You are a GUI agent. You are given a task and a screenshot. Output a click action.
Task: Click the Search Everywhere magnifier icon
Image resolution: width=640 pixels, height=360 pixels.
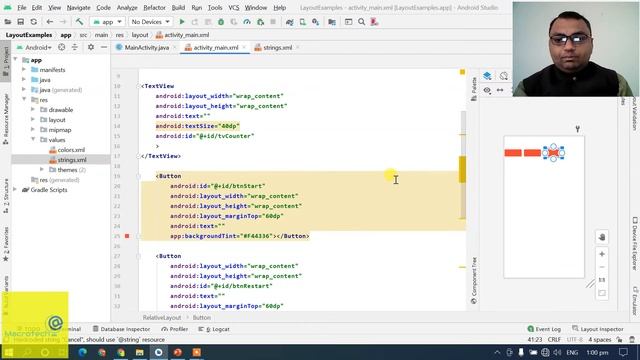(361, 22)
